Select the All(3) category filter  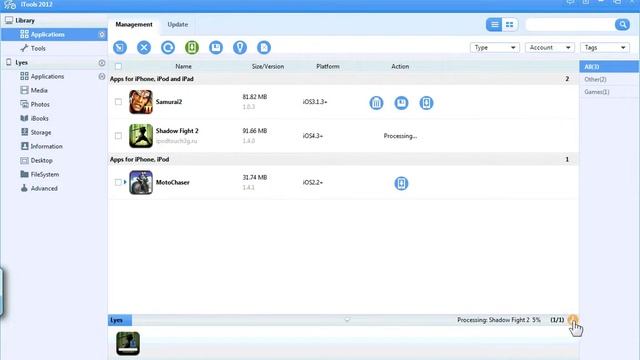[609, 67]
